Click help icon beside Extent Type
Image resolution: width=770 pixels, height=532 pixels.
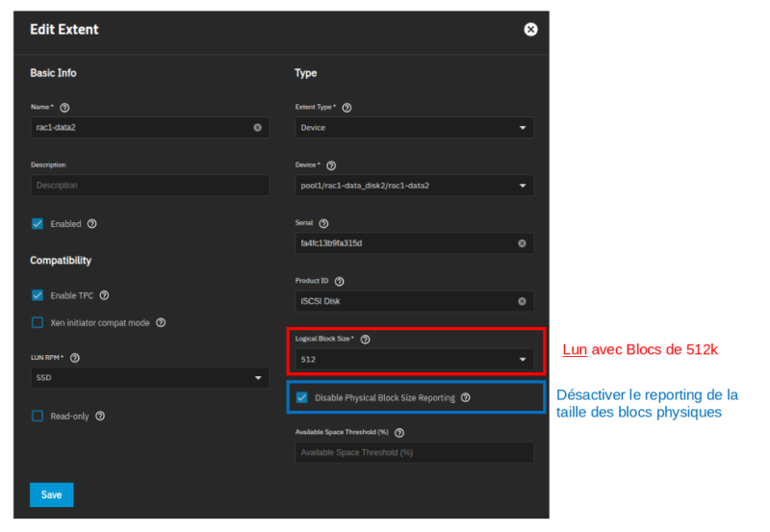pyautogui.click(x=346, y=108)
